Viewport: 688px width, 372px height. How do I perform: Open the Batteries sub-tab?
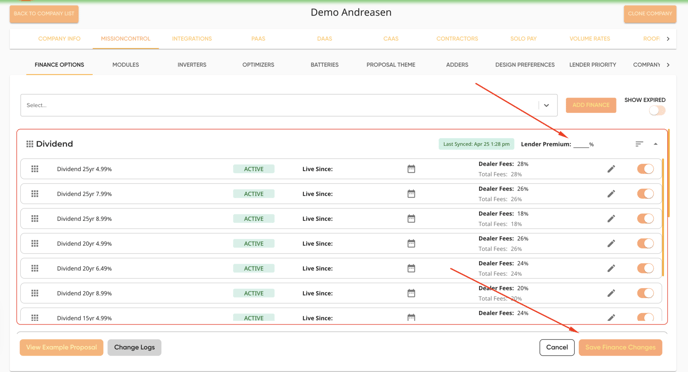point(325,64)
